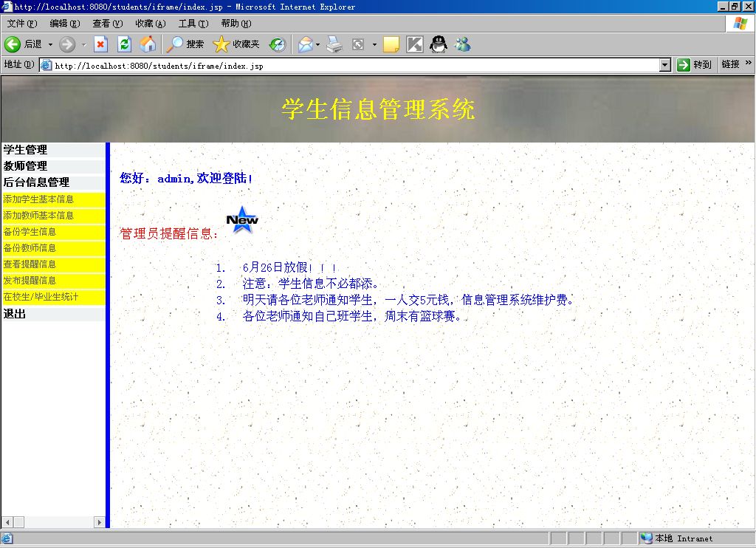Click the red X Stop icon

click(100, 44)
